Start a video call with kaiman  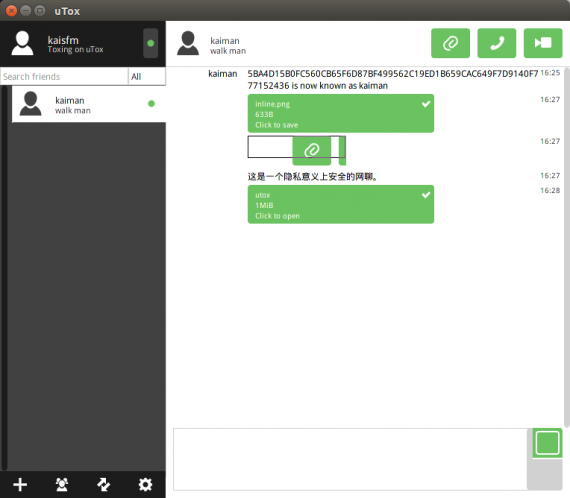coord(543,43)
